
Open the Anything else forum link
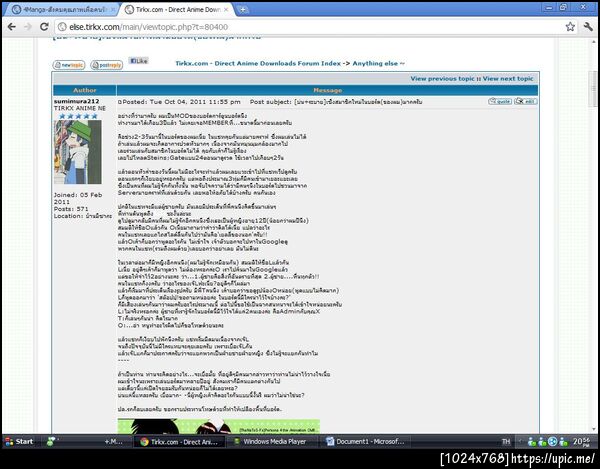(378, 64)
